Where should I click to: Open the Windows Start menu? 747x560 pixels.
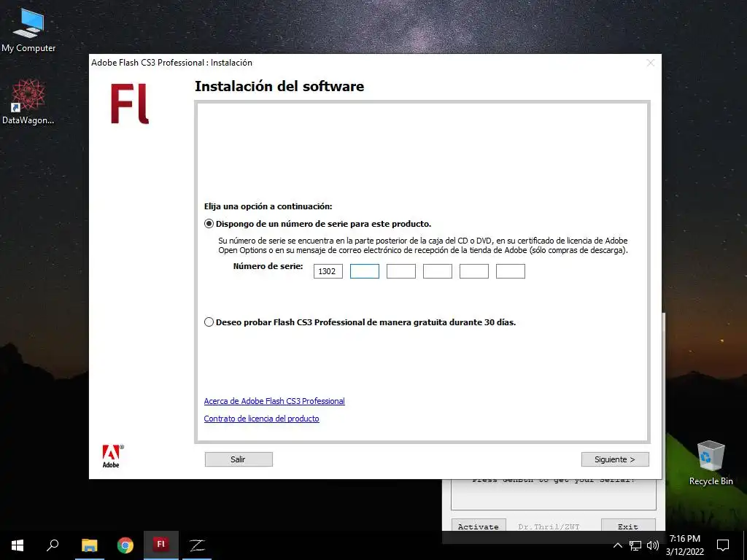18,545
